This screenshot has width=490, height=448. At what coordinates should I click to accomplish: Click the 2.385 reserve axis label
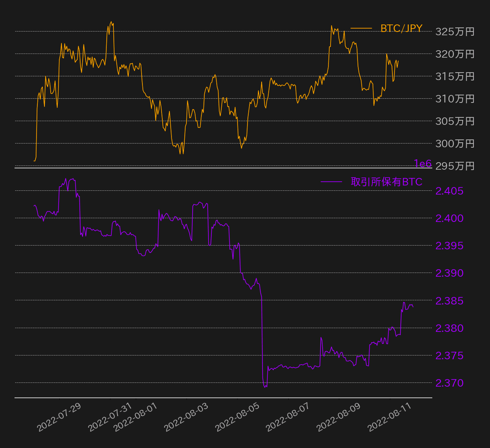click(449, 301)
